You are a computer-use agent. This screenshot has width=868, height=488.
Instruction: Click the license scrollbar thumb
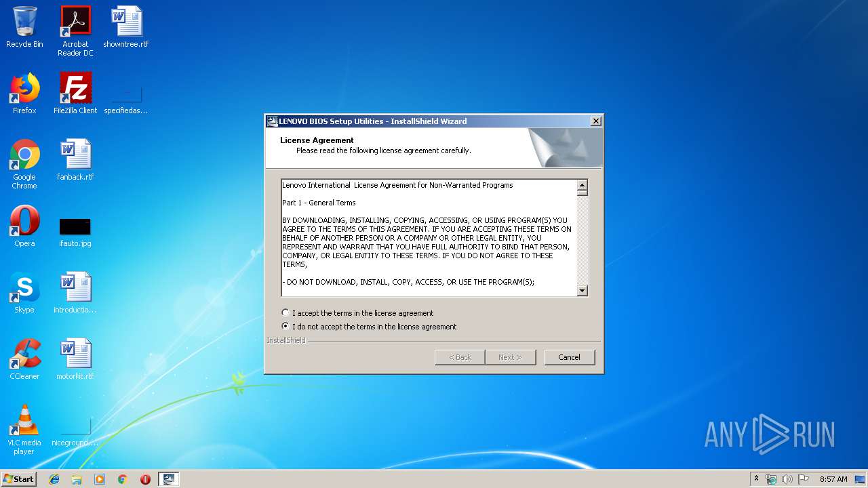coord(583,193)
